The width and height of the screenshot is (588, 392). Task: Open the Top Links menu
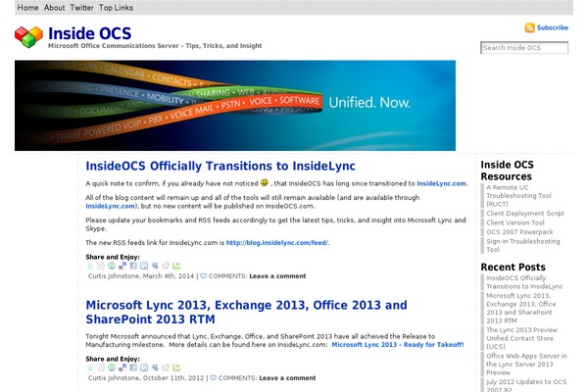(x=116, y=8)
